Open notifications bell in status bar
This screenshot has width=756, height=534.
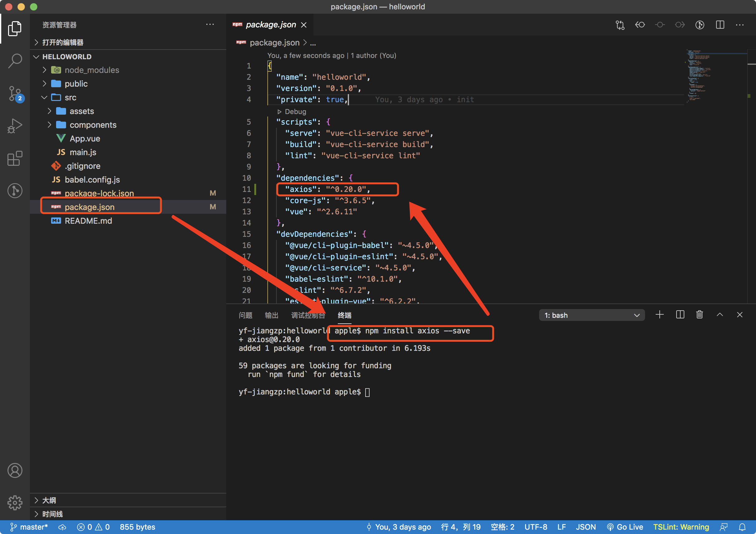point(742,527)
